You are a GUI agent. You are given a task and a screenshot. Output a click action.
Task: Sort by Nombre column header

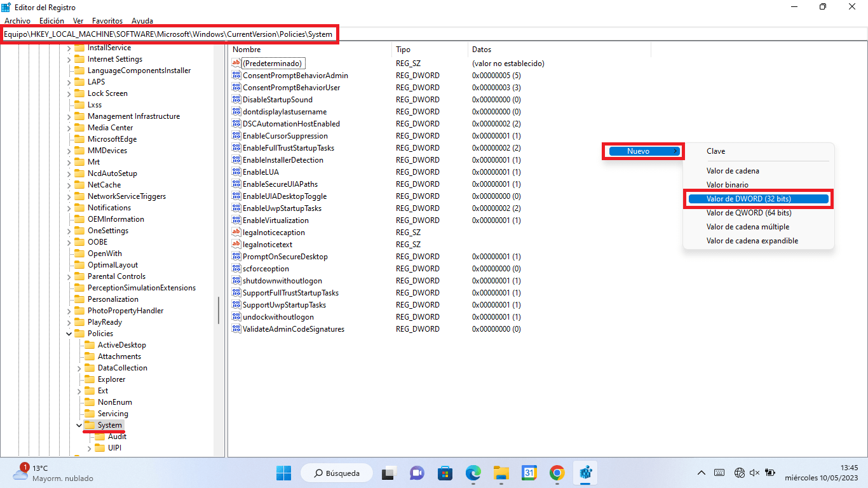coord(311,50)
